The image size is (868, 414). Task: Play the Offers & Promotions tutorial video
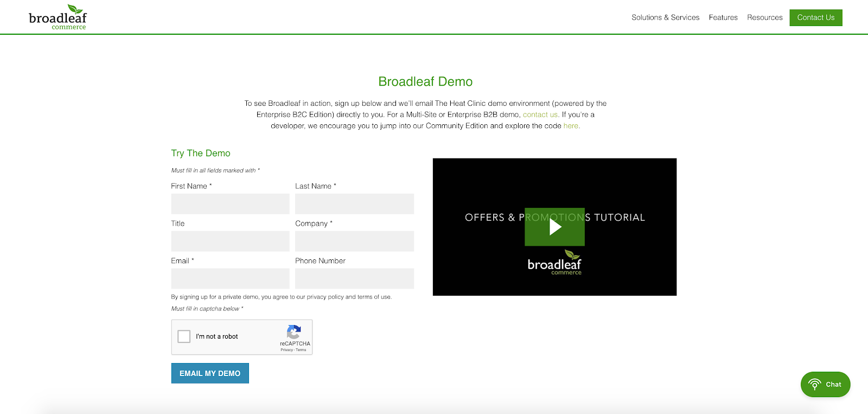point(554,227)
